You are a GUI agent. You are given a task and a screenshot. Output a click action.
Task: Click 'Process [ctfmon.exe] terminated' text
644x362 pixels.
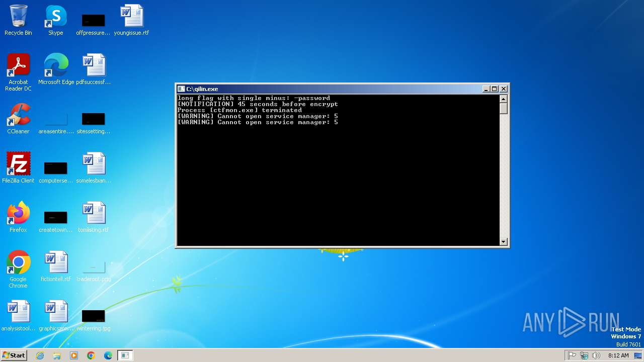click(239, 110)
